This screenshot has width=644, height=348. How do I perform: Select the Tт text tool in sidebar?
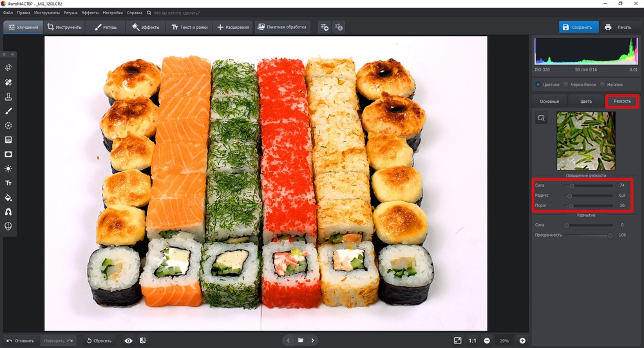click(8, 183)
